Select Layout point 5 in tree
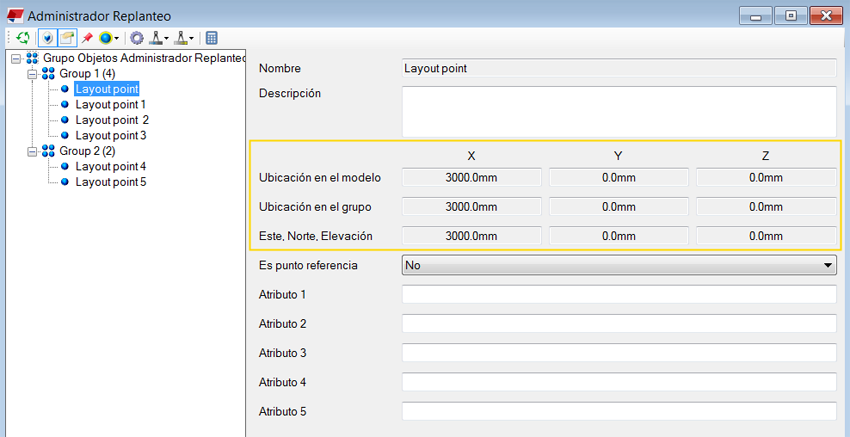This screenshot has width=850, height=437. coord(110,182)
